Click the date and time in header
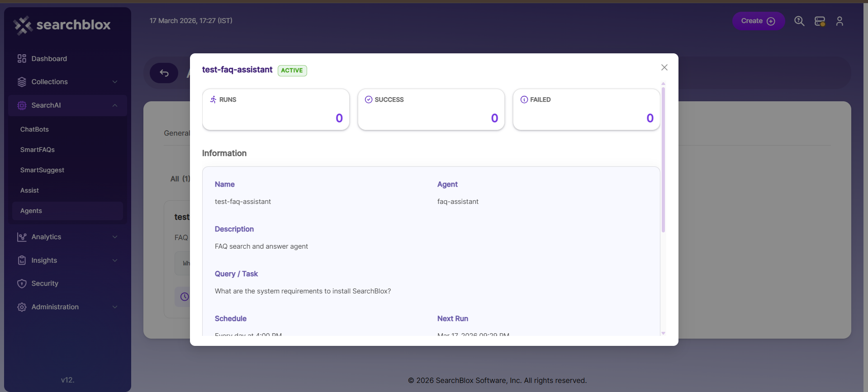This screenshot has height=392, width=868. [x=191, y=21]
